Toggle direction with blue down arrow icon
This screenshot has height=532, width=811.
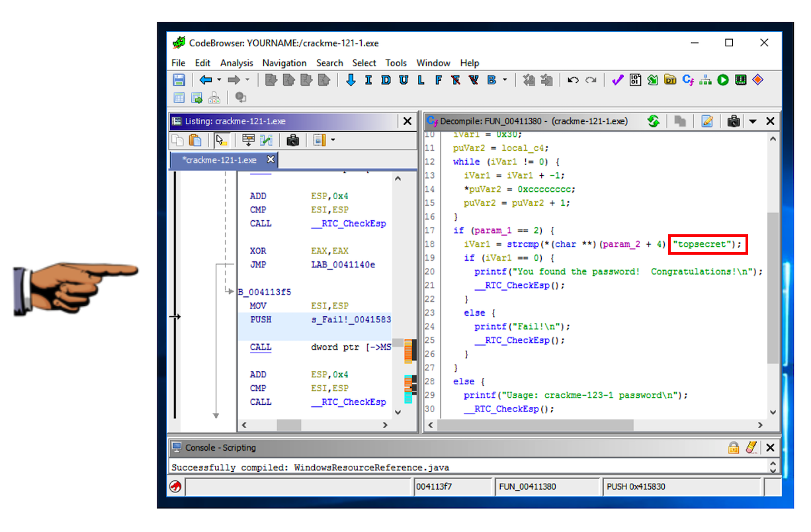[351, 80]
